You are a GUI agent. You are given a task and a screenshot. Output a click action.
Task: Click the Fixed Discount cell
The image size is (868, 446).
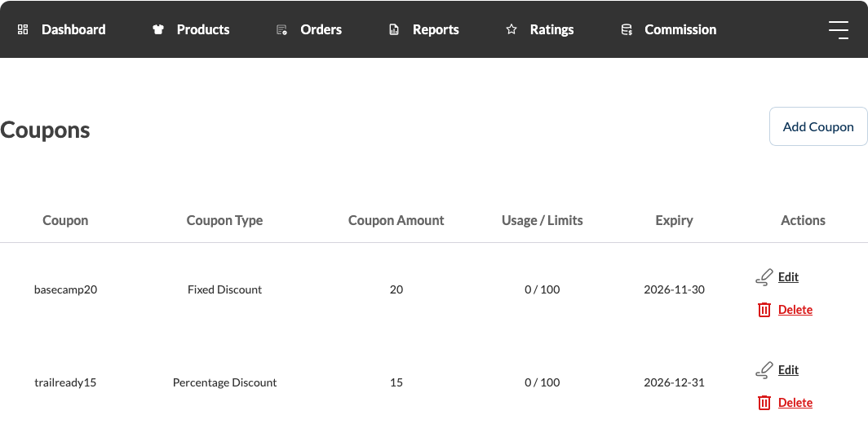[x=225, y=289]
